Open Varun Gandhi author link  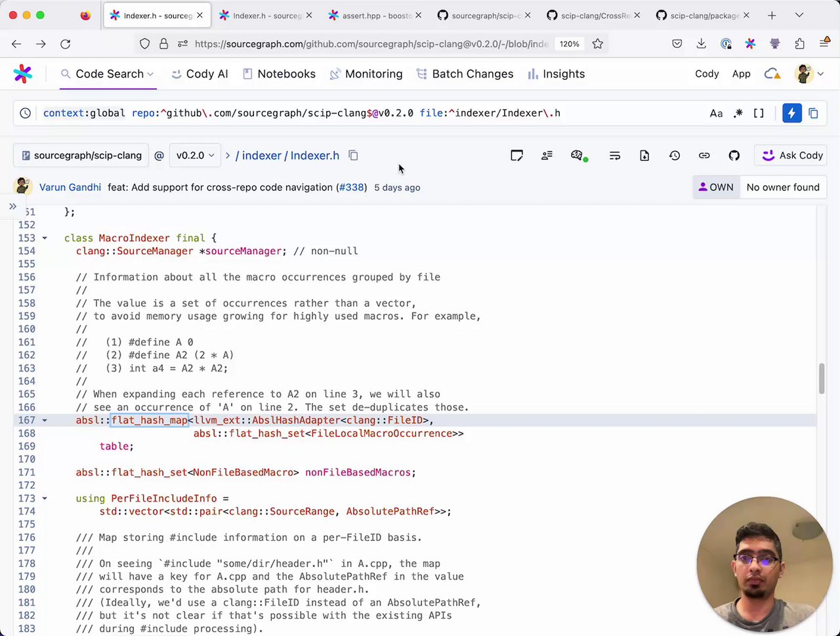point(70,187)
